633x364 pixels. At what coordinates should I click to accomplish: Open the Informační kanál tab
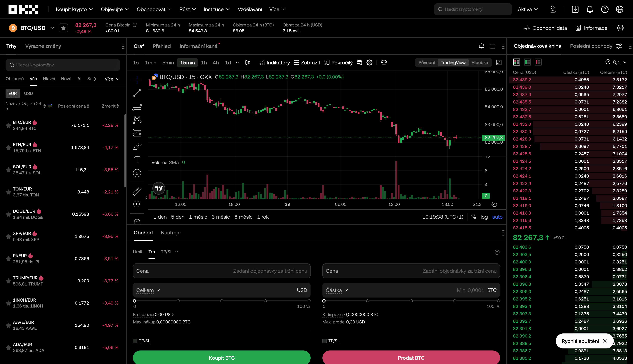pyautogui.click(x=199, y=46)
